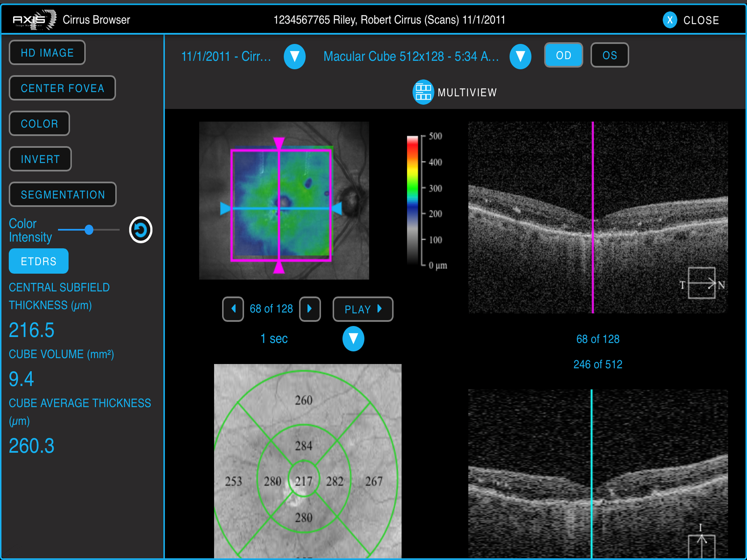Toggle the ETDRS grid overlay
This screenshot has width=747, height=560.
(x=39, y=261)
